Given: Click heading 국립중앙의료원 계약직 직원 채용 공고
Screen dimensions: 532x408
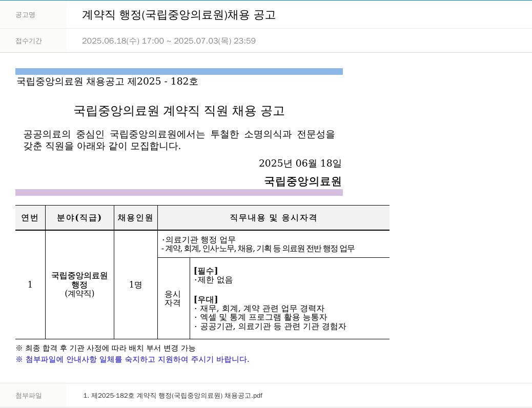Looking at the screenshot, I should click(x=179, y=111).
